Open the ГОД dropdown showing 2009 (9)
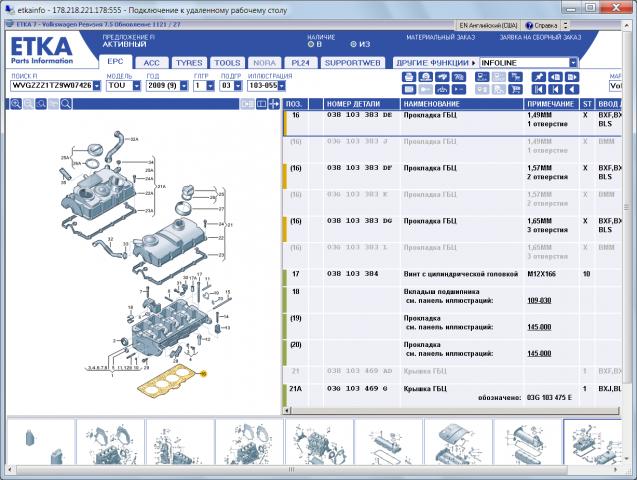Screen dimensions: 637x480 [x=184, y=86]
